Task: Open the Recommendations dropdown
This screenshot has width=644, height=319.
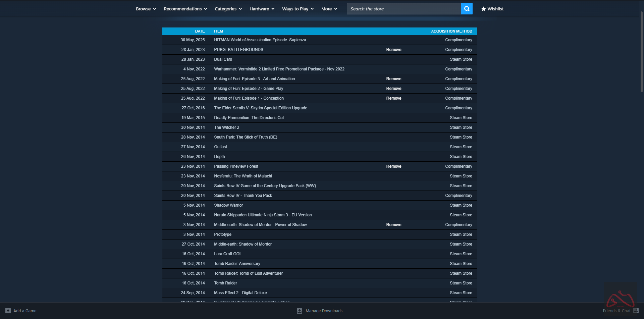Action: click(185, 9)
